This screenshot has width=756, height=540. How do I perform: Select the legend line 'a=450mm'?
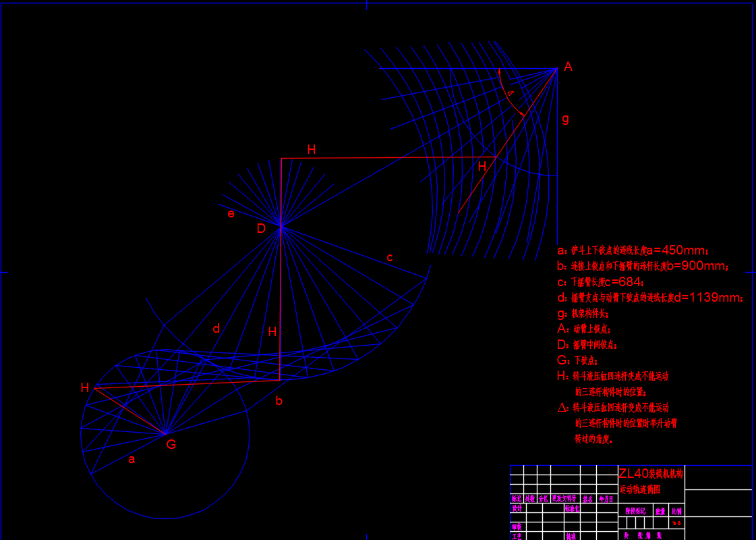click(633, 250)
